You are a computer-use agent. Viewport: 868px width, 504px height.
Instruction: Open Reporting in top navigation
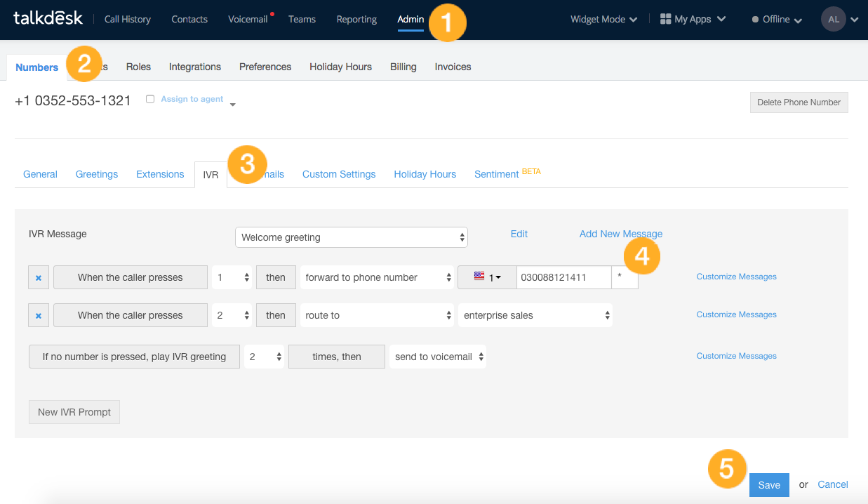click(x=356, y=19)
